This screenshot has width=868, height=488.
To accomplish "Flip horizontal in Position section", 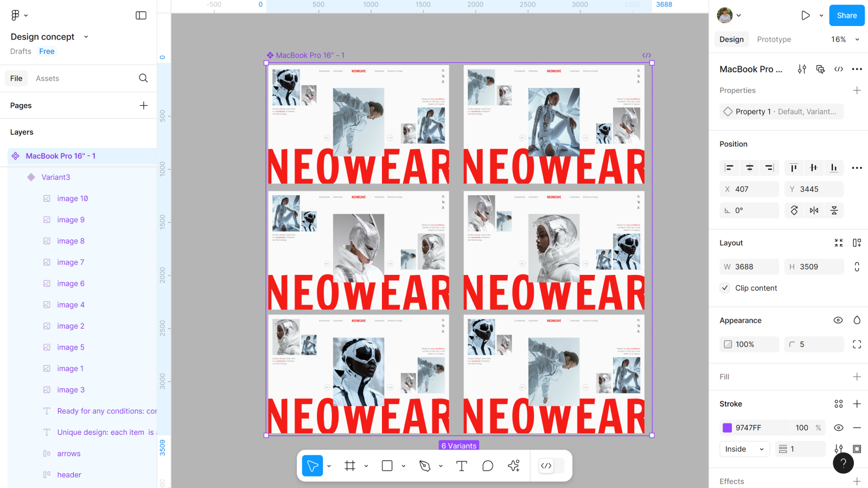I will coord(814,210).
